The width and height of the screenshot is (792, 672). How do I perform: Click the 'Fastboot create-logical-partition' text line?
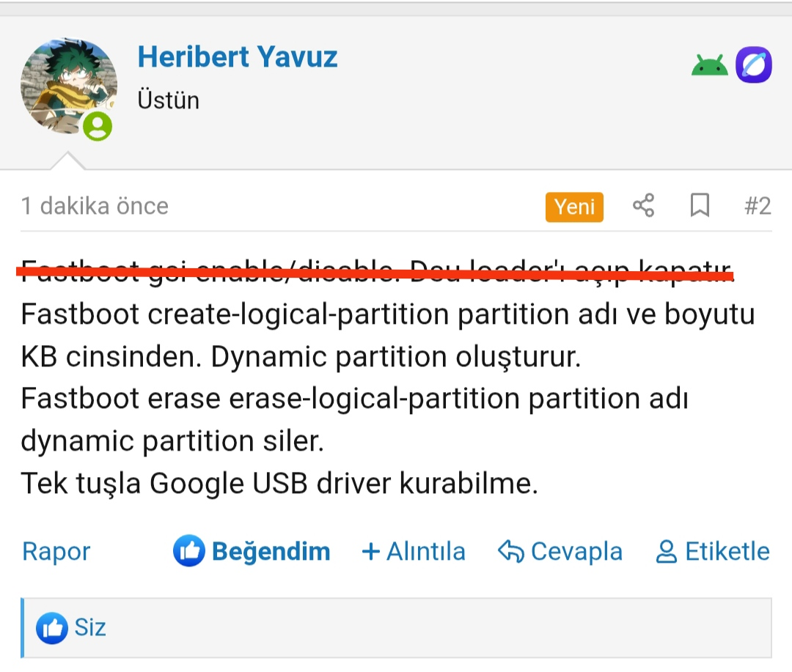(x=388, y=314)
